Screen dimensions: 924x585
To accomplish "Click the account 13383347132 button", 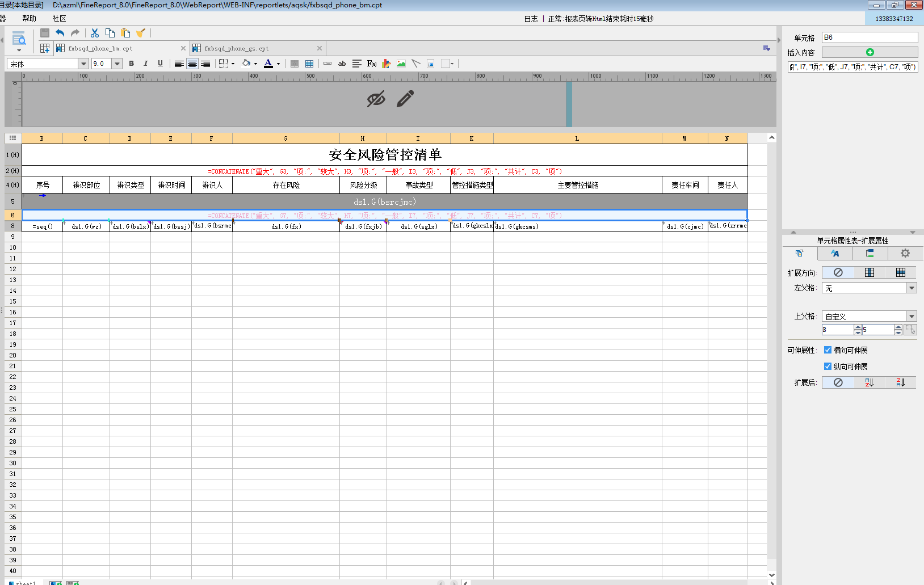I will [894, 19].
